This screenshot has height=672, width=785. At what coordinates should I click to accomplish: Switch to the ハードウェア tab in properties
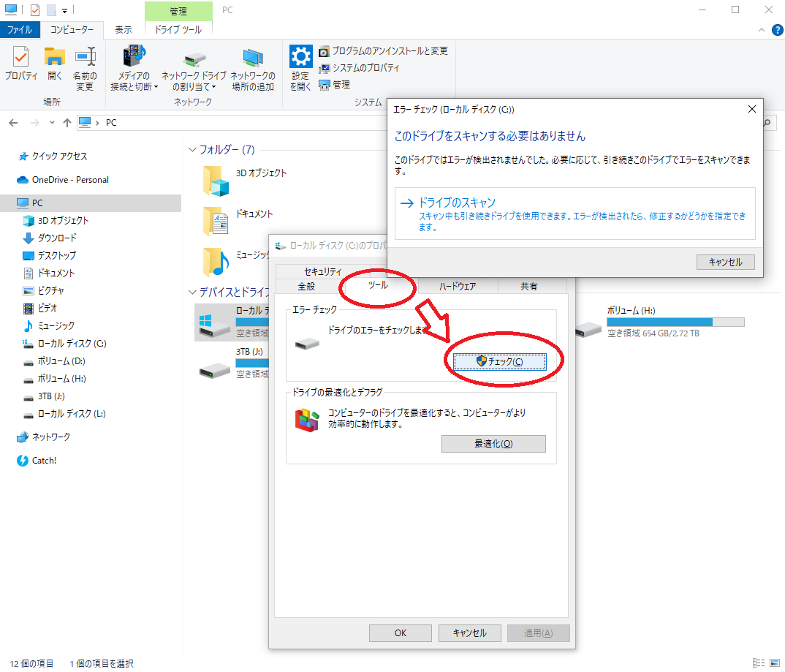(x=457, y=286)
